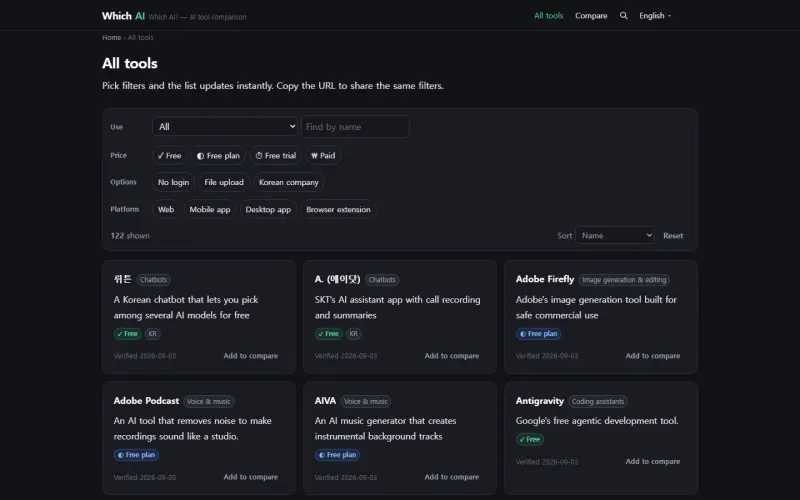Open the Adobe Podcast card title
800x500 pixels.
click(146, 401)
